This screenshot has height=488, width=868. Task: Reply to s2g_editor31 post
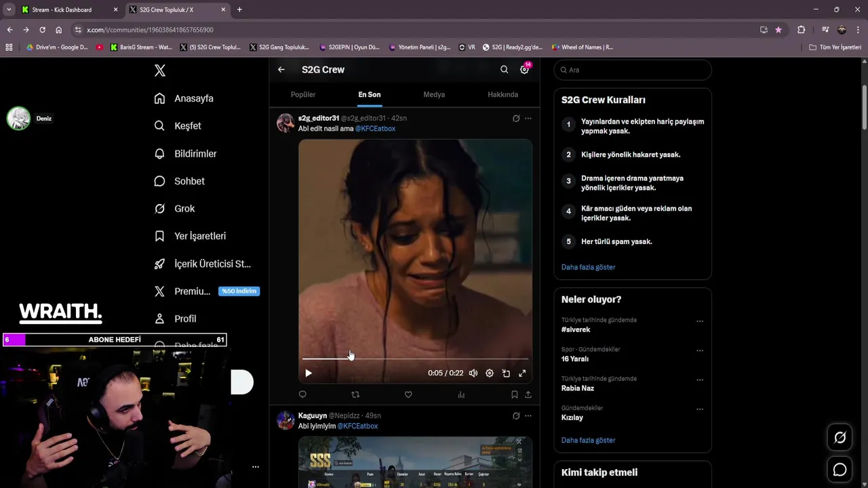click(302, 394)
